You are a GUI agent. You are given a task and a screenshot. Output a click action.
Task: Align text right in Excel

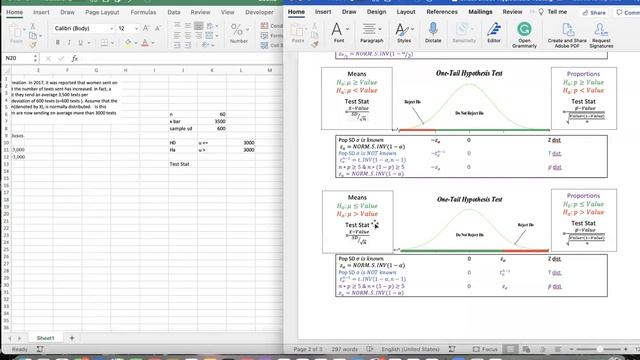coord(198,36)
